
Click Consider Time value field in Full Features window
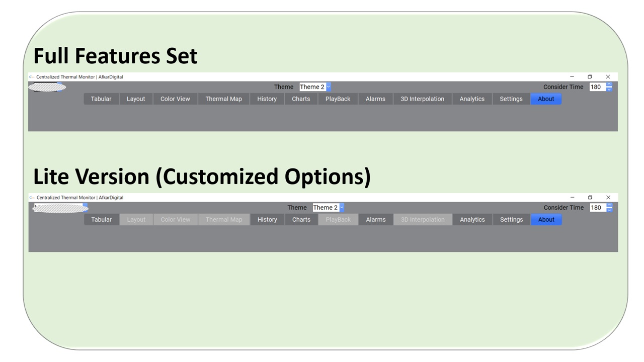pyautogui.click(x=596, y=87)
